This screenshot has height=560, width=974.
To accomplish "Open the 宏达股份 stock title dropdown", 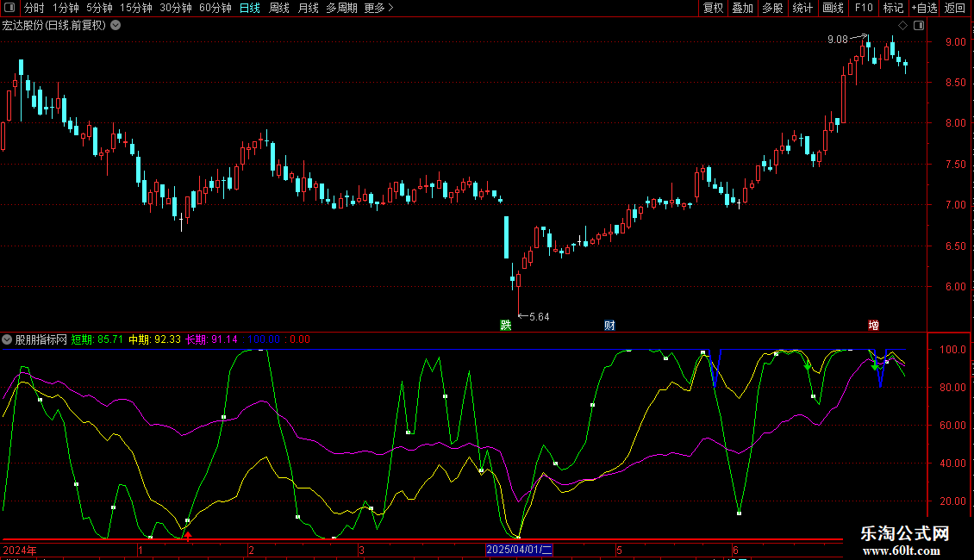I will tap(116, 26).
